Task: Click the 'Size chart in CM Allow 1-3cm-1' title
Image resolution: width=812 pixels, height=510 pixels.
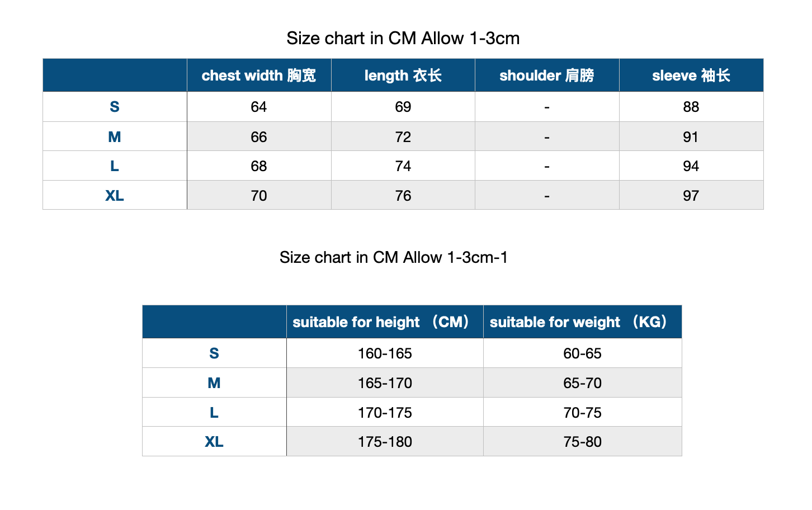Action: coord(394,257)
